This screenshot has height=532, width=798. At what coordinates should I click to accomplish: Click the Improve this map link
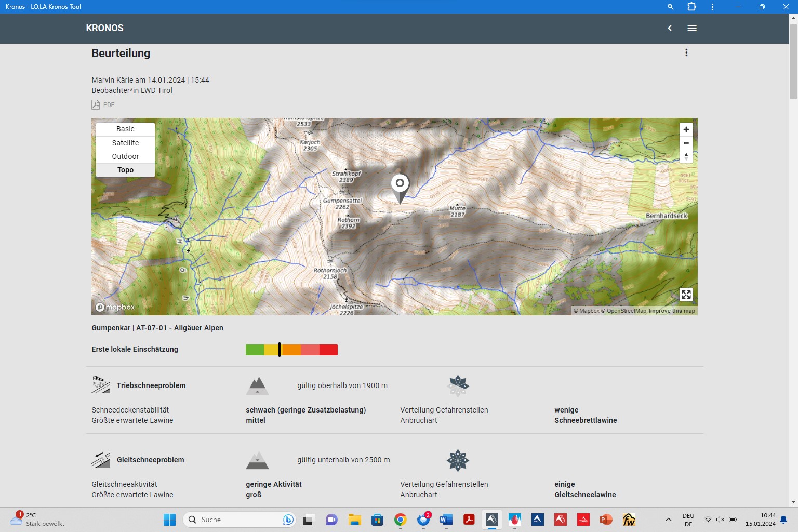pos(672,311)
